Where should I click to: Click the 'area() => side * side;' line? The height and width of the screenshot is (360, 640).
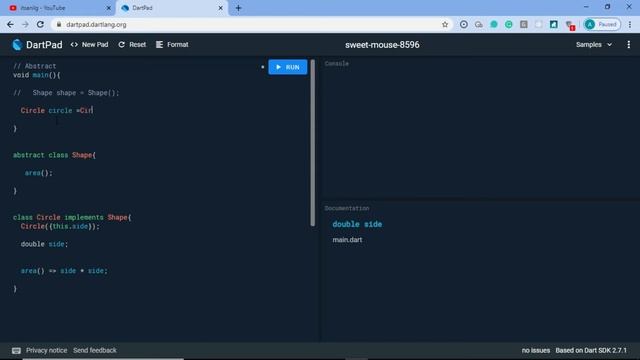(x=64, y=271)
